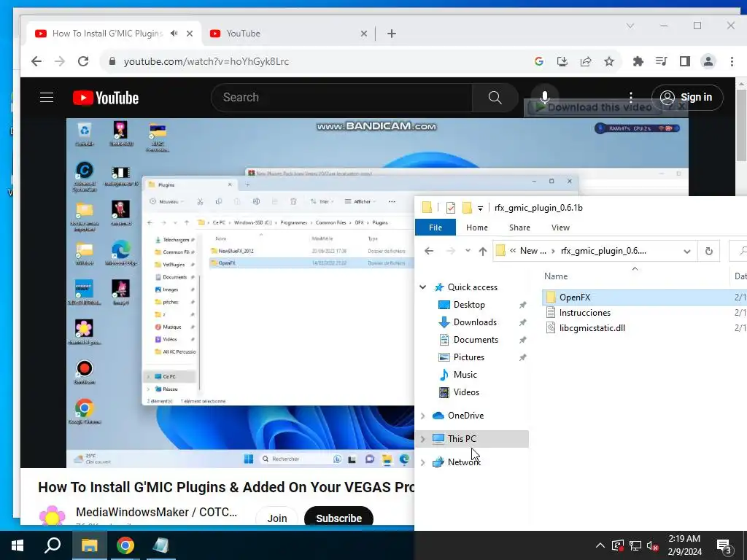Go back in Chrome browser
This screenshot has width=747, height=560.
(36, 61)
